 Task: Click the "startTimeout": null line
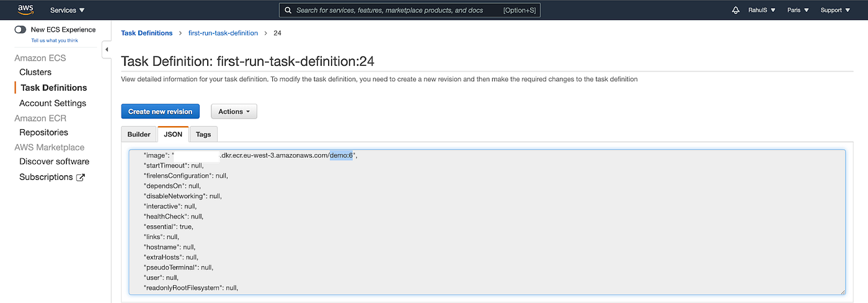173,166
